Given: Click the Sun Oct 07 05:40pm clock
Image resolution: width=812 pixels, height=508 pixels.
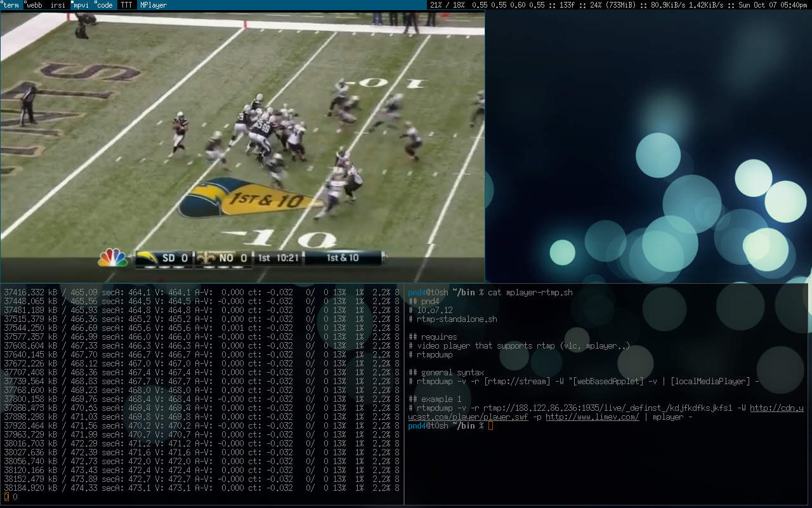Looking at the screenshot, I should click(771, 5).
